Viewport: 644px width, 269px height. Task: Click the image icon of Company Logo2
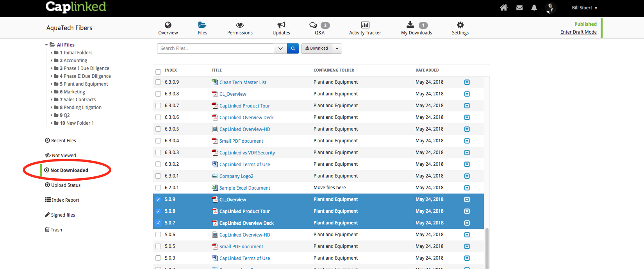(x=215, y=176)
